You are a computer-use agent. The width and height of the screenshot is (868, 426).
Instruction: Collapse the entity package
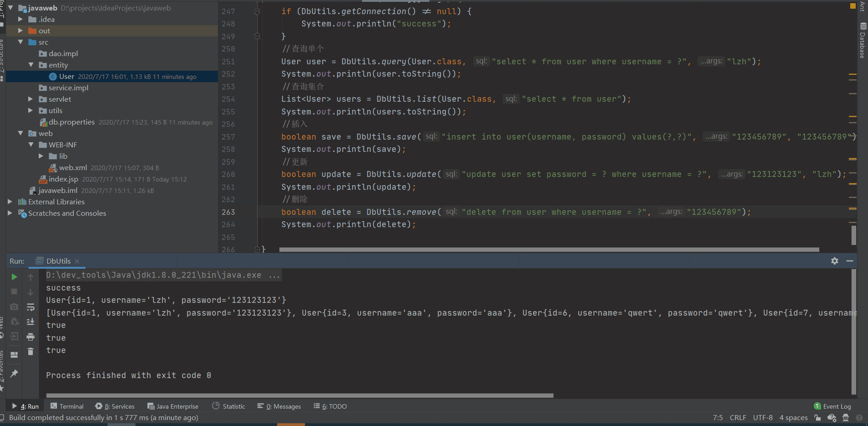coord(31,65)
